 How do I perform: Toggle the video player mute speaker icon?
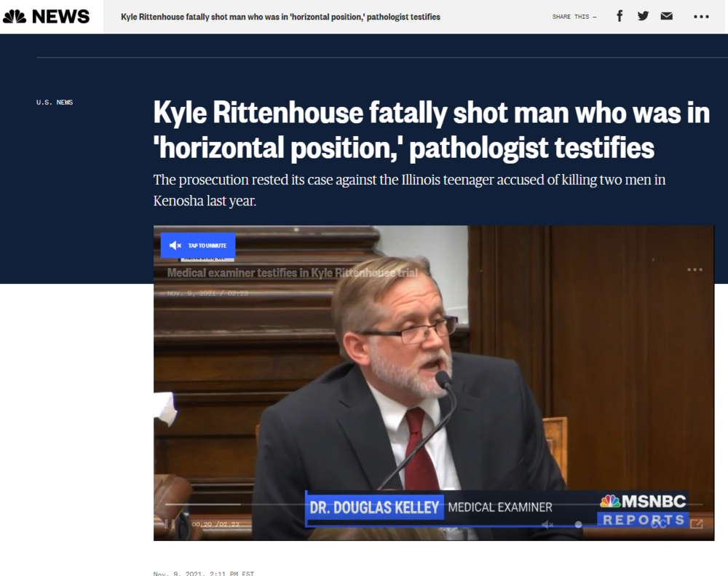[x=547, y=524]
